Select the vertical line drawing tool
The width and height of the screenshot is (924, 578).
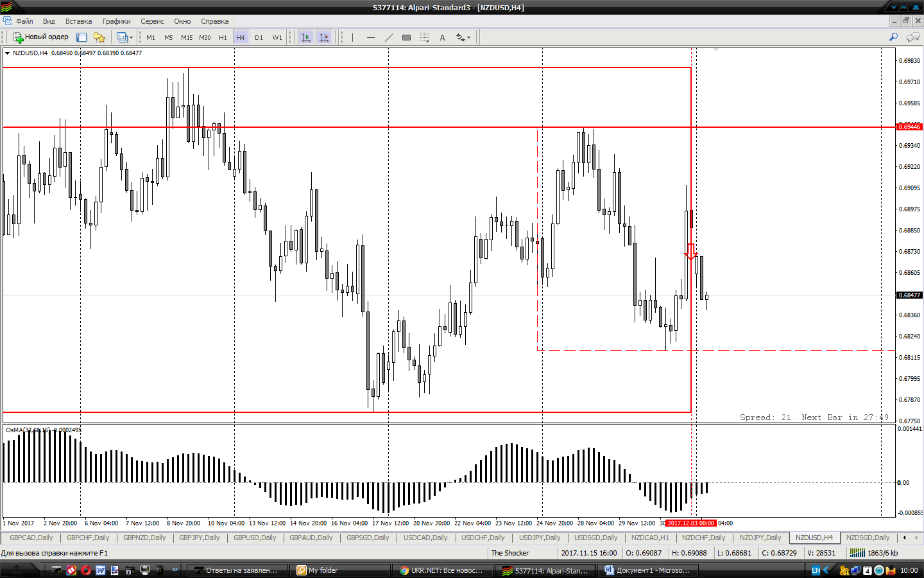coord(353,37)
